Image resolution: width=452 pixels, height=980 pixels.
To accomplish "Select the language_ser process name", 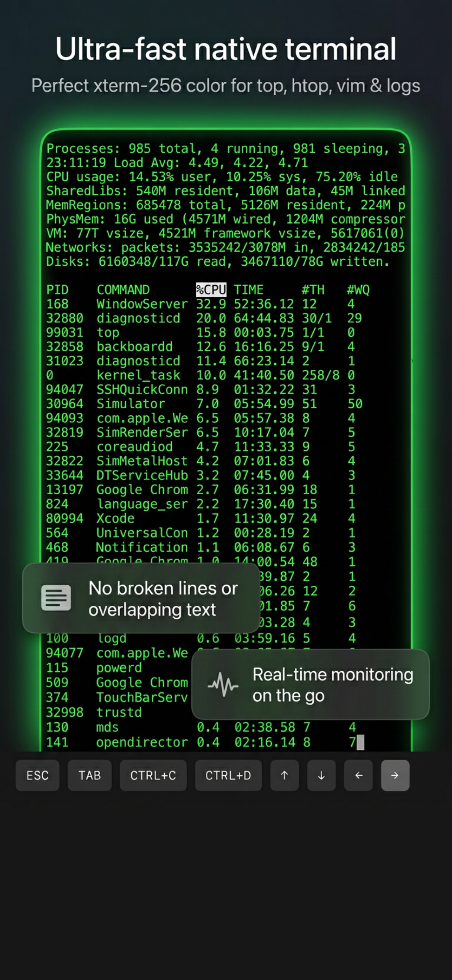I will tap(142, 504).
